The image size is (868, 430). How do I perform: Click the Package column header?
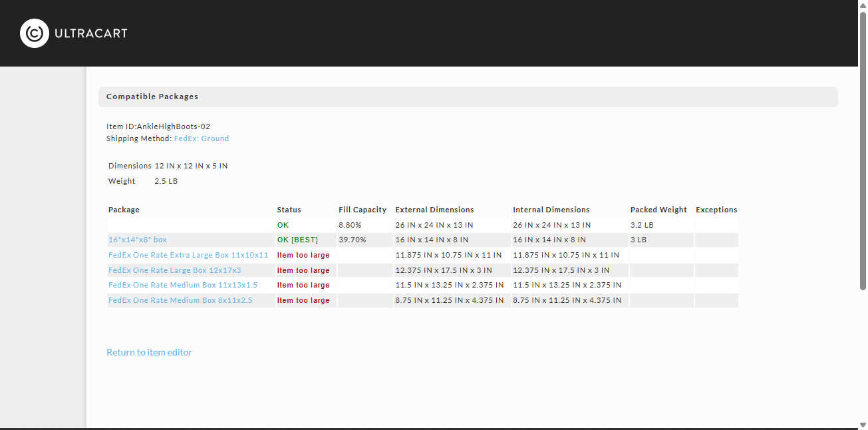124,210
